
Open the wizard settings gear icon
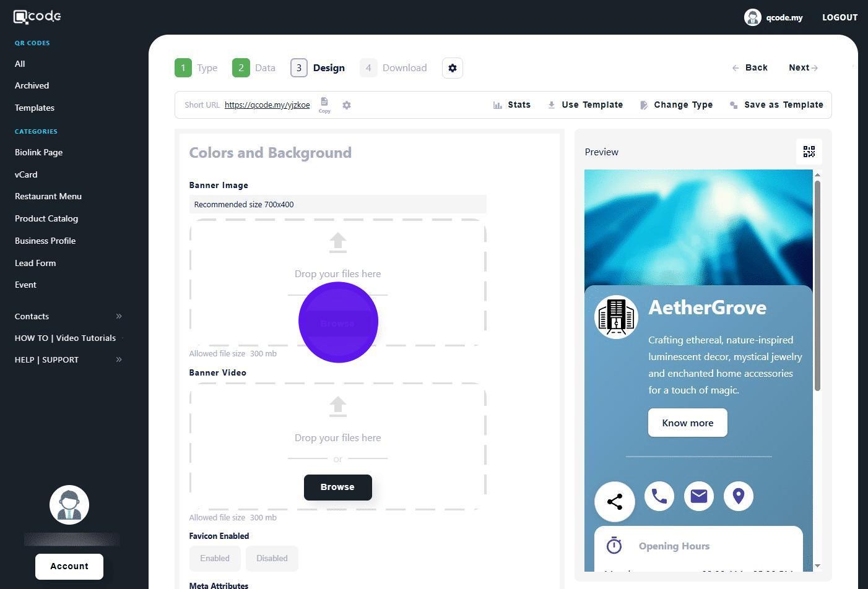[x=453, y=68]
